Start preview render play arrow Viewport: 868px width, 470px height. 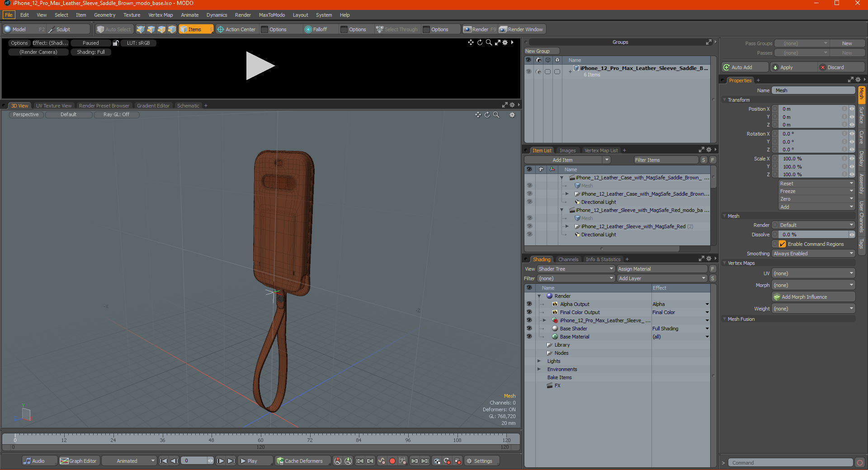tap(260, 66)
